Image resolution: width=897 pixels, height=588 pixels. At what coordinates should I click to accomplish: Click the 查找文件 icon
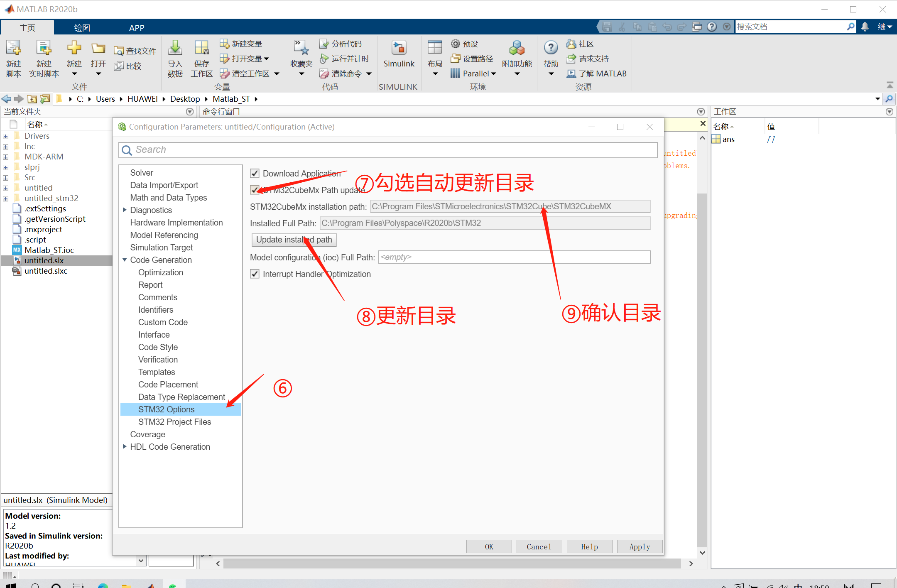point(119,51)
